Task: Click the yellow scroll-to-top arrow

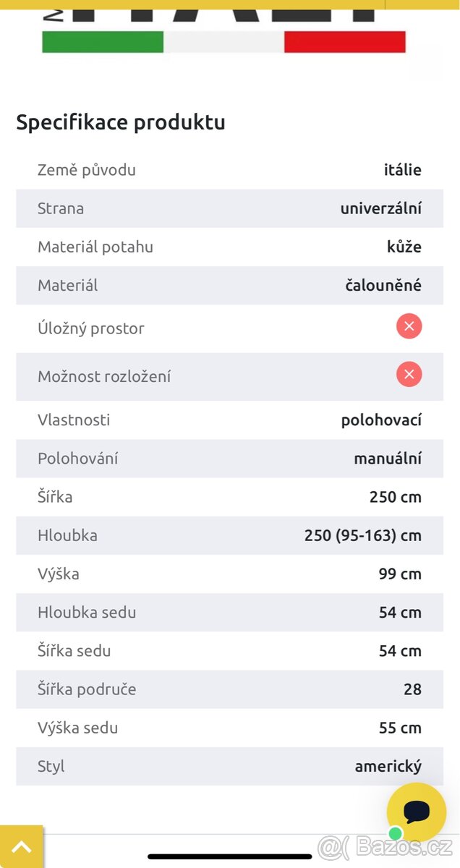Action: 22,846
